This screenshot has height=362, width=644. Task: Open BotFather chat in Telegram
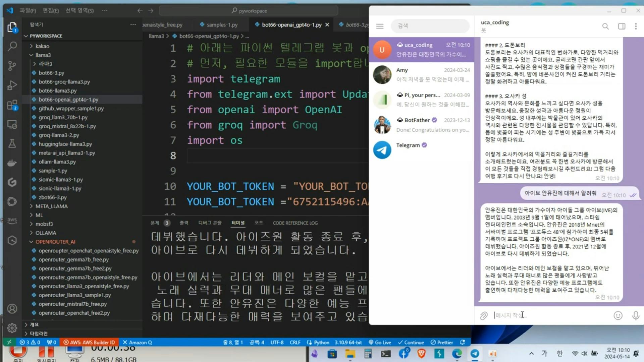(x=422, y=125)
